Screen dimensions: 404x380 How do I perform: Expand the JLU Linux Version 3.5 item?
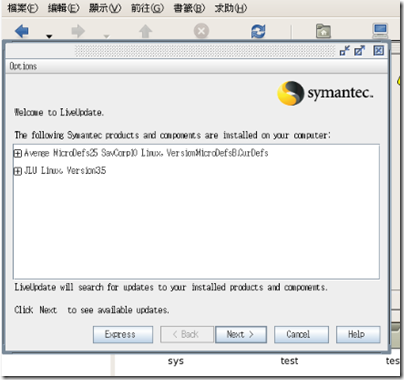click(x=17, y=171)
